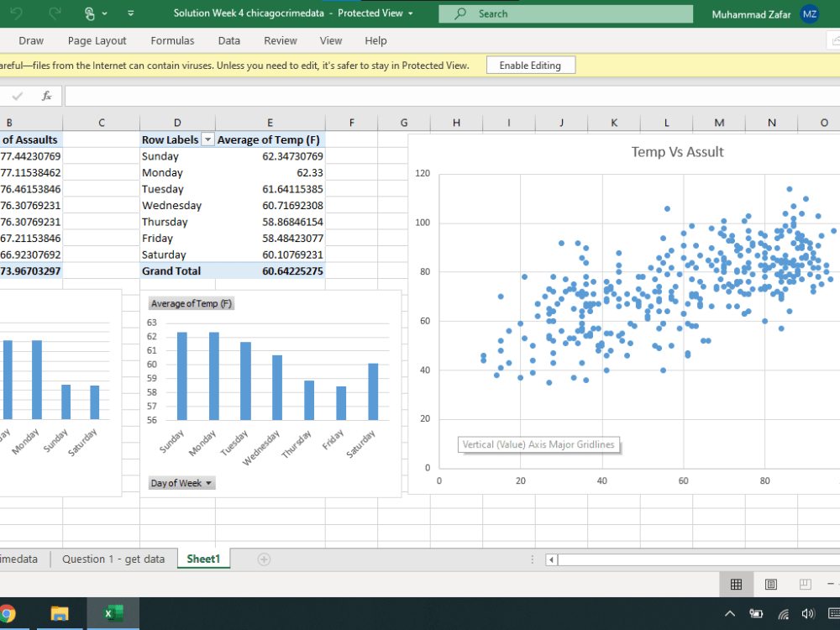Open the MZ account avatar
Viewport: 840px width, 630px height.
(x=809, y=13)
